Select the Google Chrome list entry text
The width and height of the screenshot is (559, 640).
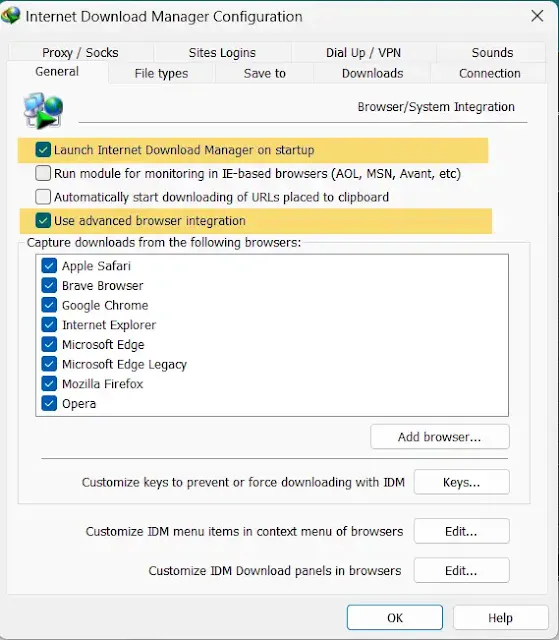[105, 305]
